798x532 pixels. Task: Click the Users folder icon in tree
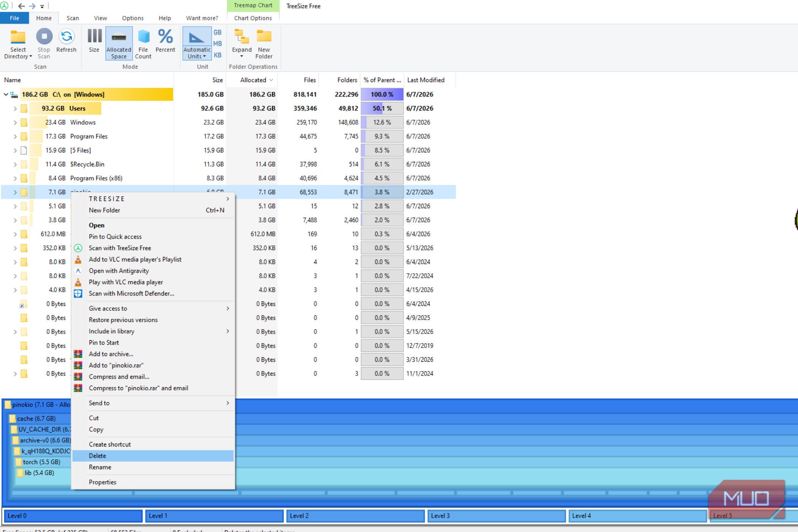click(x=24, y=108)
